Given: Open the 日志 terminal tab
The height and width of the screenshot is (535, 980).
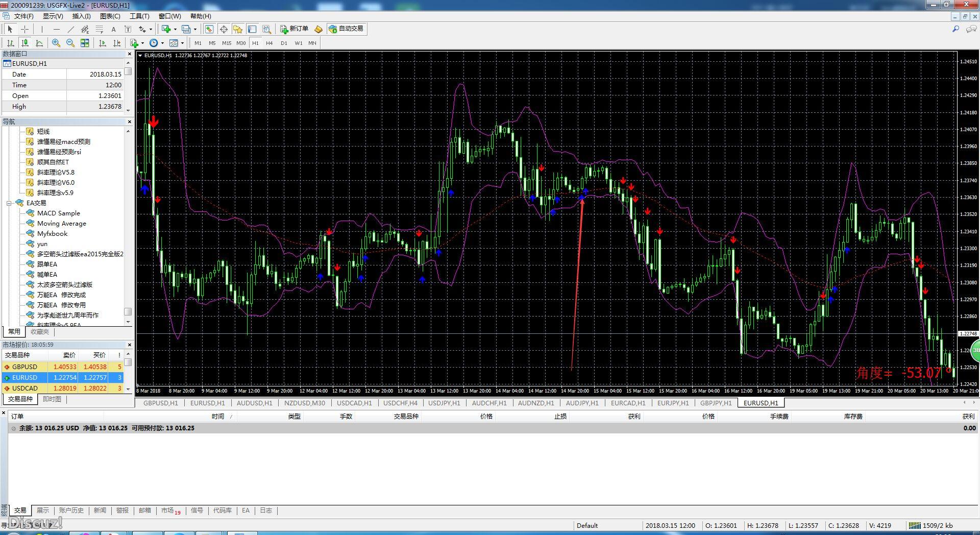Looking at the screenshot, I should point(266,510).
